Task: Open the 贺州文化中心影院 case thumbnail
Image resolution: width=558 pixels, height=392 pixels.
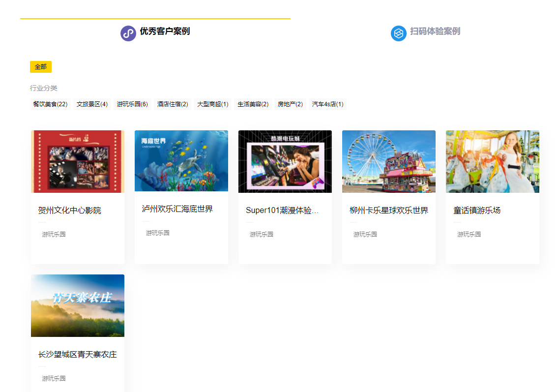Action: [77, 161]
